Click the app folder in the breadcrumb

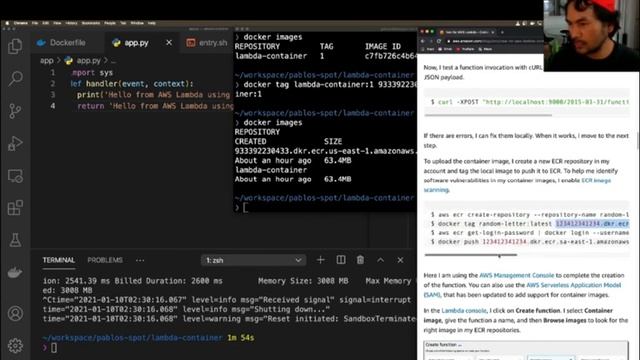point(47,60)
